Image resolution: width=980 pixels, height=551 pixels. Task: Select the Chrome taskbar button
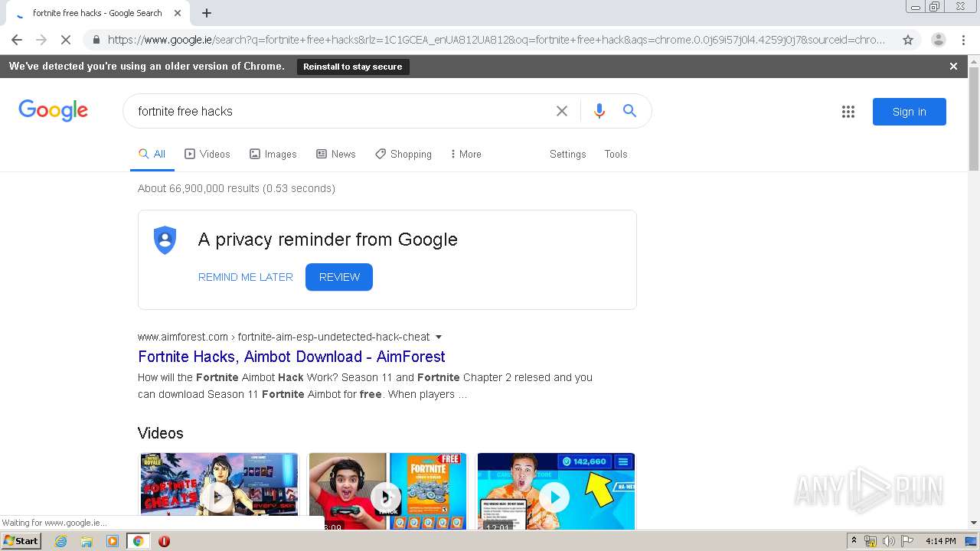(138, 541)
